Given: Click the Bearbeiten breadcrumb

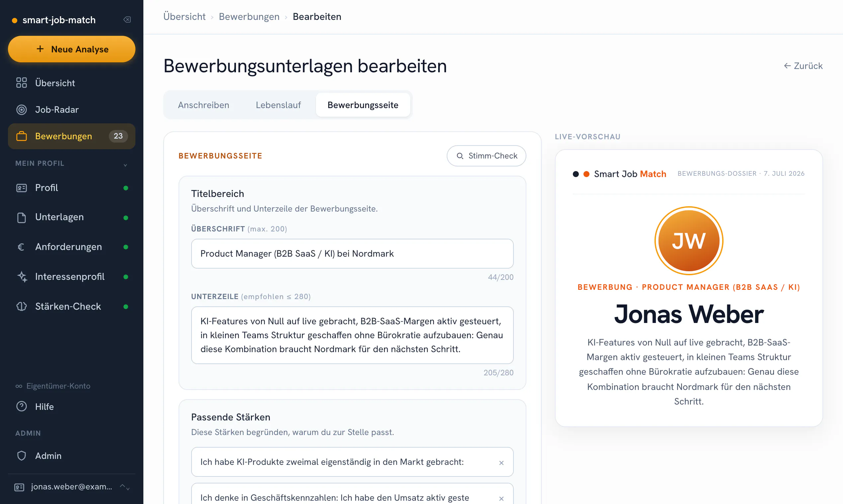Looking at the screenshot, I should 317,17.
